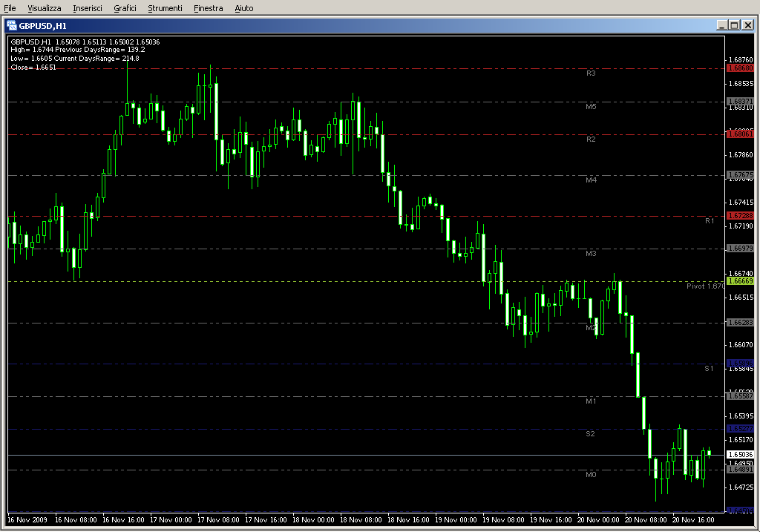Click the M1 level label
The height and width of the screenshot is (532, 760).
coord(591,401)
